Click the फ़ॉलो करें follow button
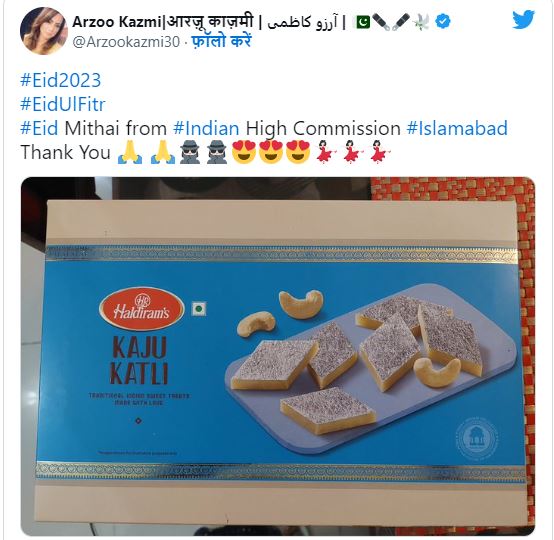 (222, 41)
